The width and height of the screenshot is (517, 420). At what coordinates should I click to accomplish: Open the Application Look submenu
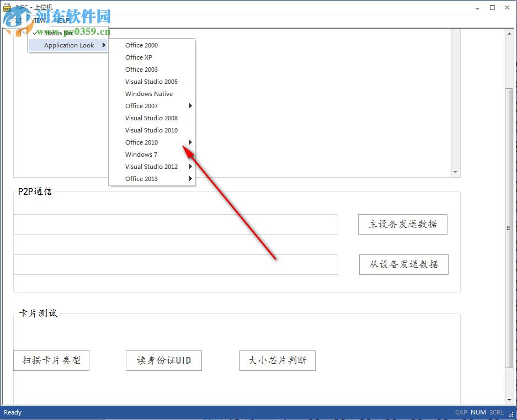pyautogui.click(x=68, y=45)
